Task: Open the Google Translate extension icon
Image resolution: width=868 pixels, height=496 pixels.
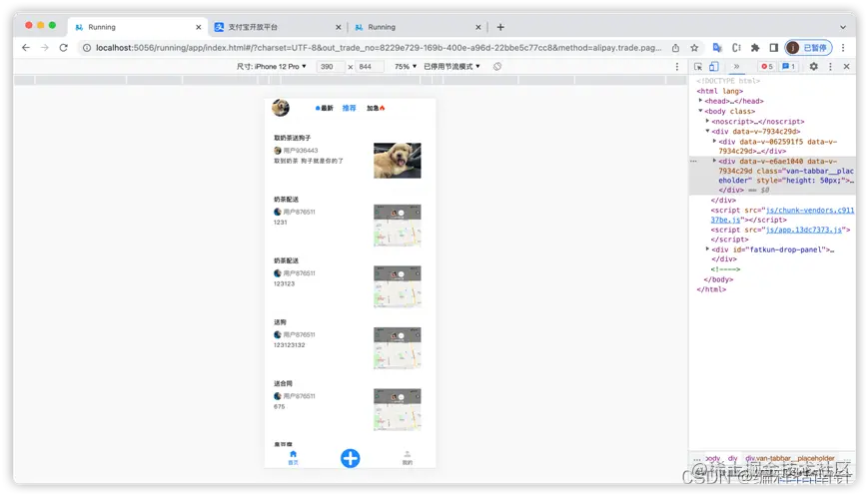Action: pyautogui.click(x=717, y=48)
